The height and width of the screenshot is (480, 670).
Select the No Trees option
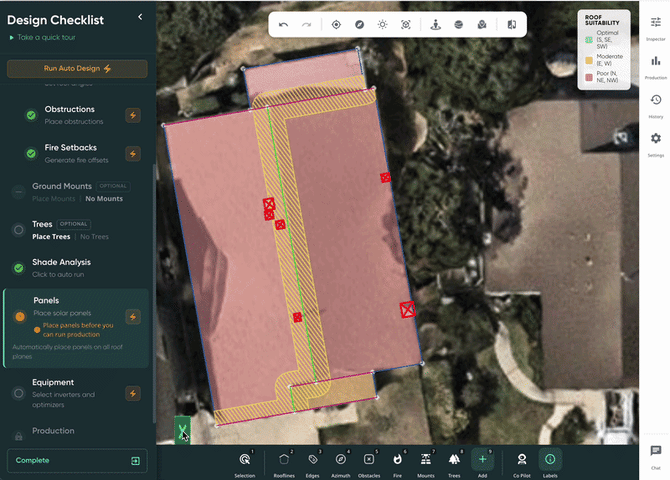tap(94, 237)
